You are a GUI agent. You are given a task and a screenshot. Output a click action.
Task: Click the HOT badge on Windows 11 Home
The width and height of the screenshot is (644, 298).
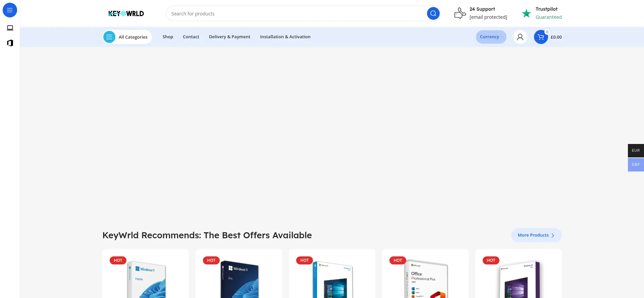(118, 260)
